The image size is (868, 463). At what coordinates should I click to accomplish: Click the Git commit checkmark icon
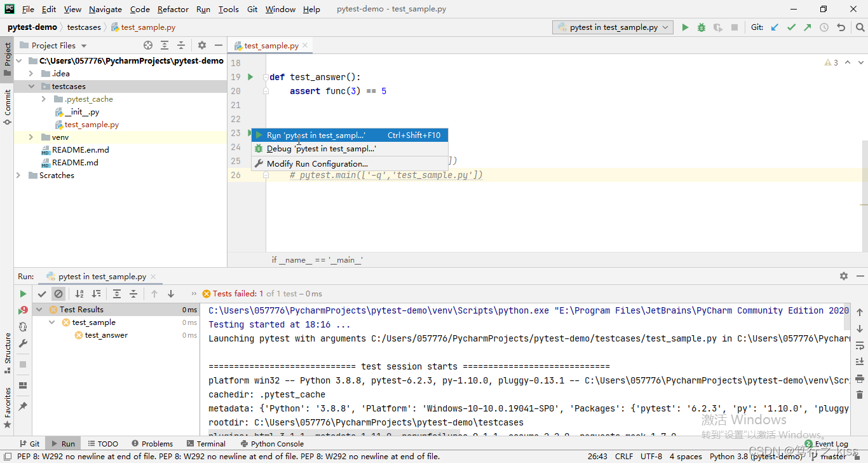pyautogui.click(x=791, y=27)
